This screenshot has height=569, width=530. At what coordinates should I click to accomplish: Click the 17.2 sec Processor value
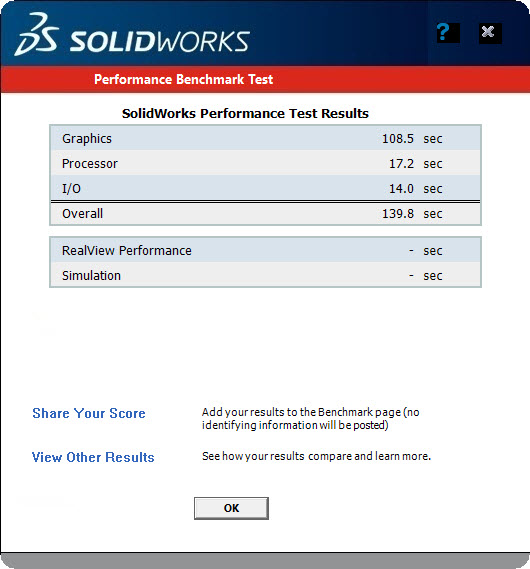[x=416, y=163]
